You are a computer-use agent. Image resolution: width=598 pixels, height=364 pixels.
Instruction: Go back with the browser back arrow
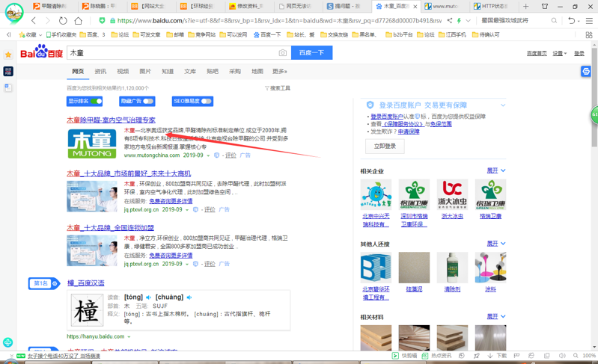coord(34,21)
